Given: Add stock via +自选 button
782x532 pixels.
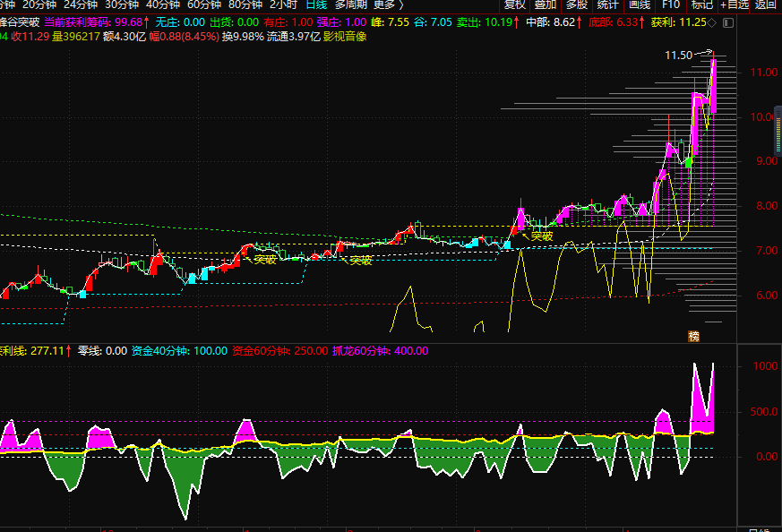Looking at the screenshot, I should coord(735,4).
